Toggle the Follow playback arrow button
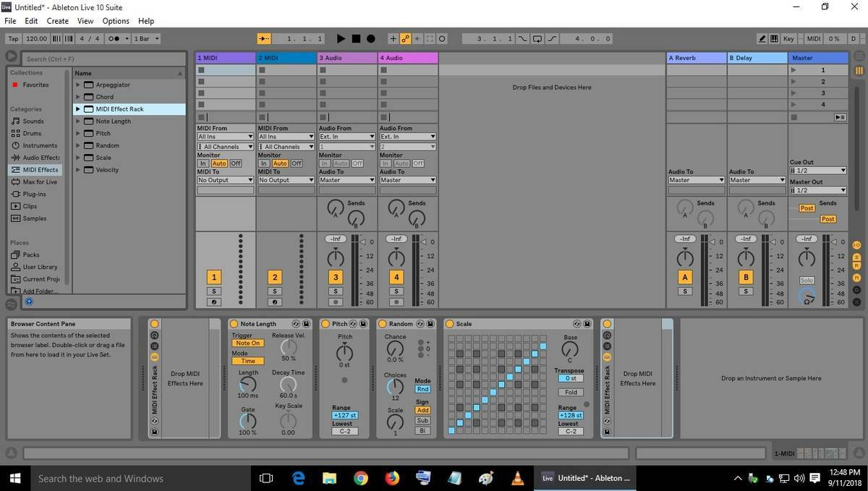The width and height of the screenshot is (868, 491). 264,38
